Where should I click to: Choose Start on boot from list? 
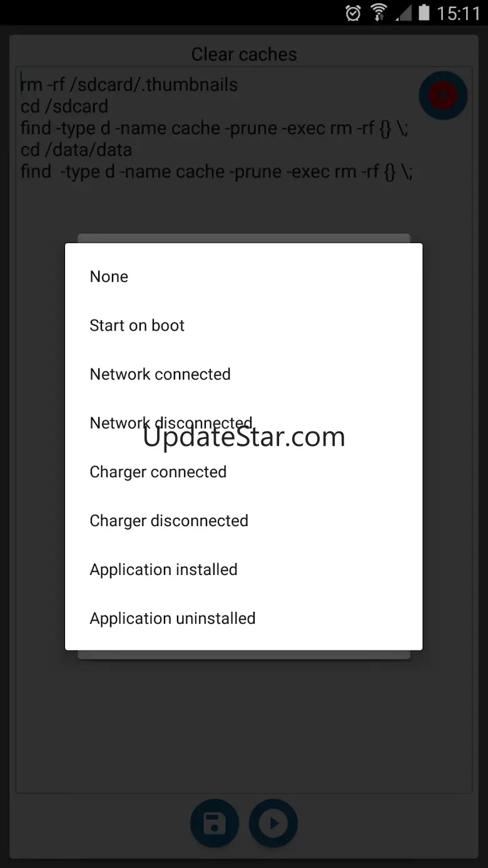(x=244, y=326)
